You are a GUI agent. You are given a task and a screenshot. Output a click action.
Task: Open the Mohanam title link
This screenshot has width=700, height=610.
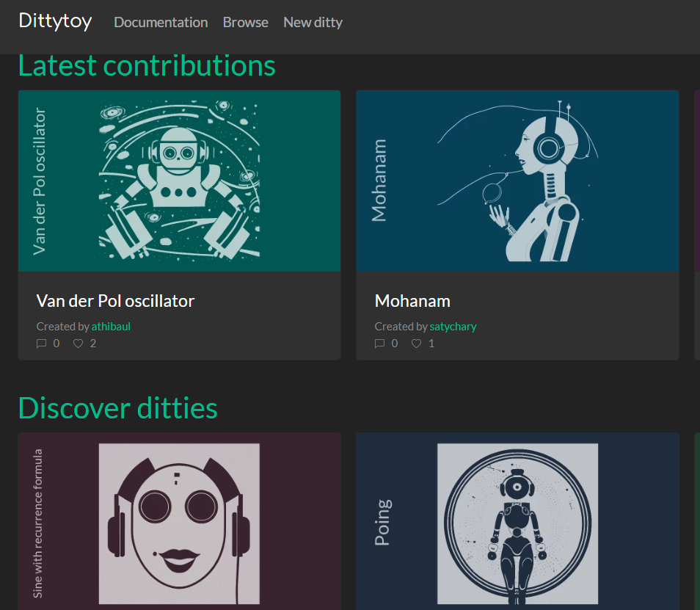tap(412, 300)
